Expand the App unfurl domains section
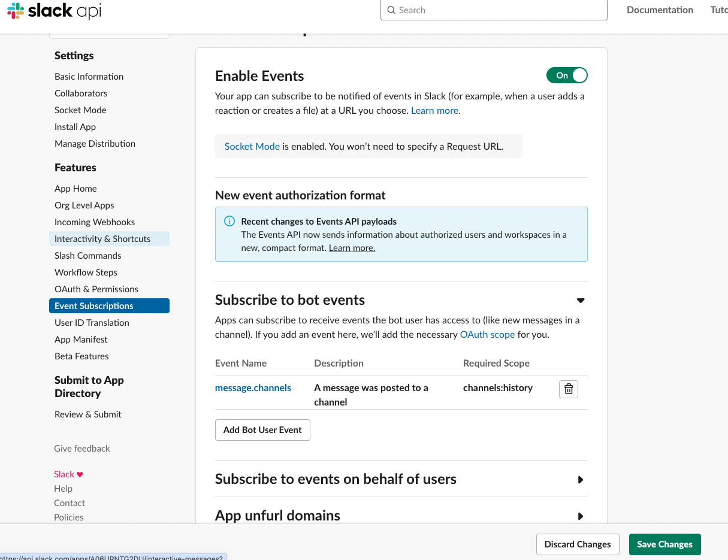The image size is (728, 560). pos(580,516)
